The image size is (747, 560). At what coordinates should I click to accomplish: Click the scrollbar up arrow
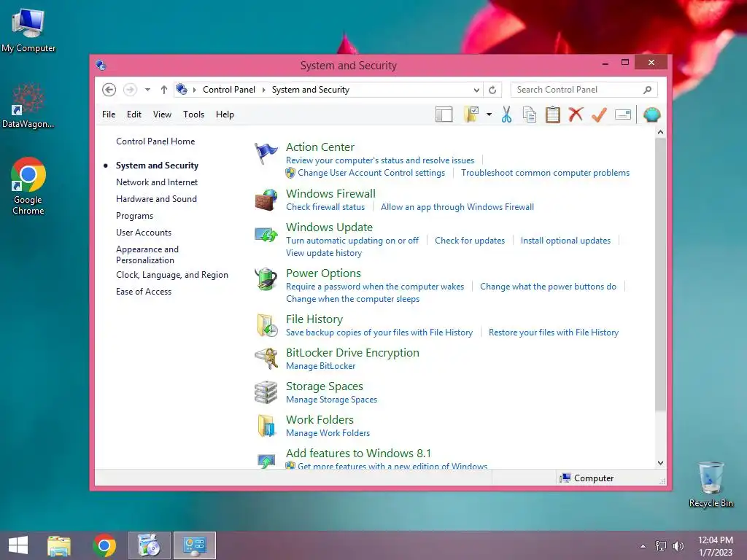point(660,132)
